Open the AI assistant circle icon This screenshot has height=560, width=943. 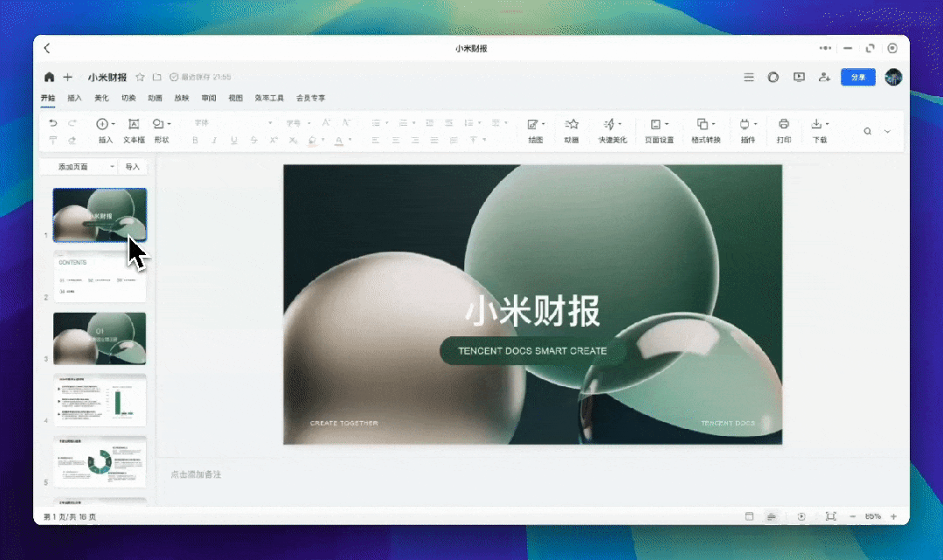tap(773, 77)
